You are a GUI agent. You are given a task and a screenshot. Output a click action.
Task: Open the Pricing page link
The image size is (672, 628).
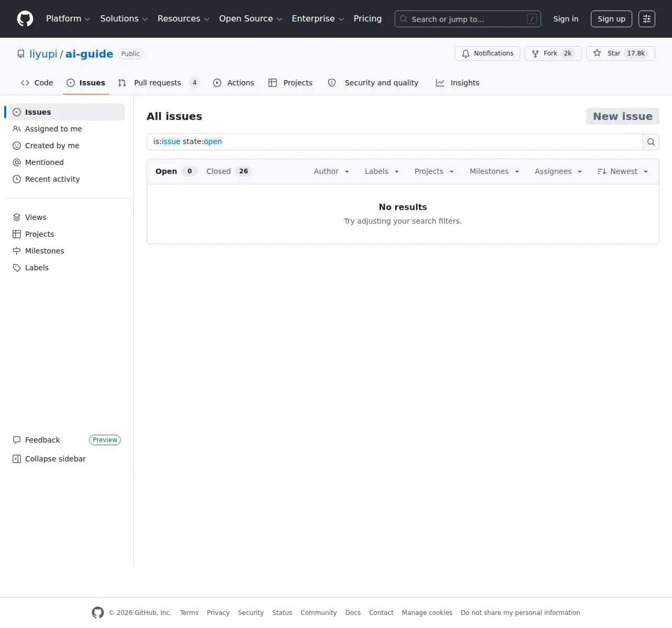click(x=367, y=19)
